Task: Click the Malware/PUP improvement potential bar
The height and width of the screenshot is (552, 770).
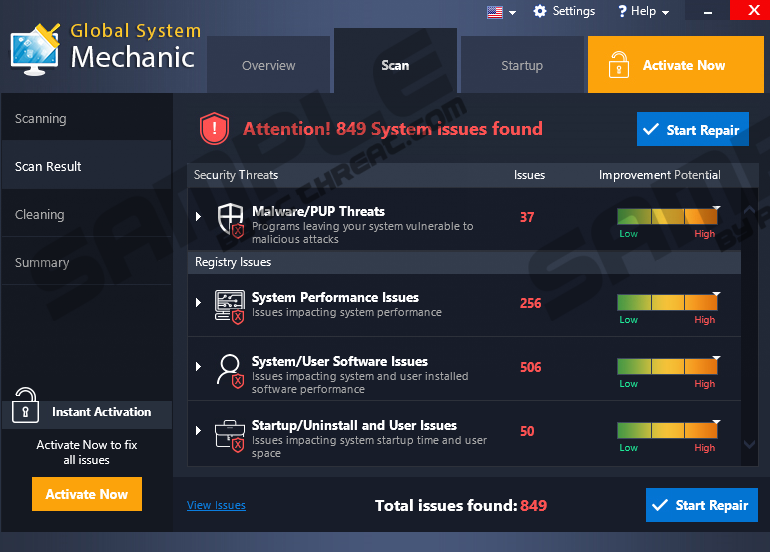Action: pos(667,217)
